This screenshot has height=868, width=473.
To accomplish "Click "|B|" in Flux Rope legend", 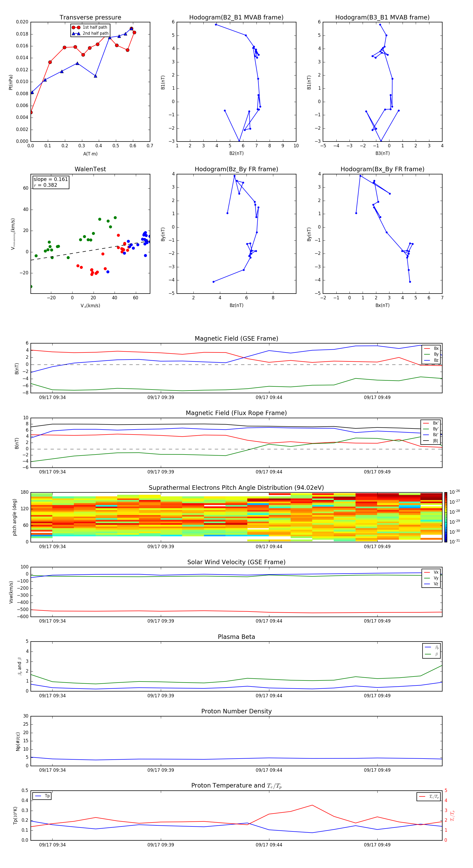I will pos(436,441).
